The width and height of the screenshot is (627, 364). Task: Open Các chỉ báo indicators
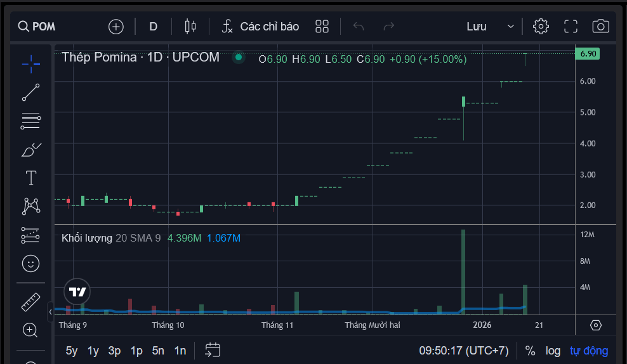260,27
